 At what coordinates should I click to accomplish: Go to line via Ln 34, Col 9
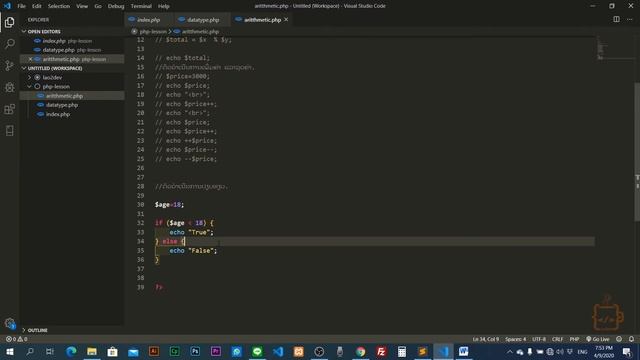[486, 339]
